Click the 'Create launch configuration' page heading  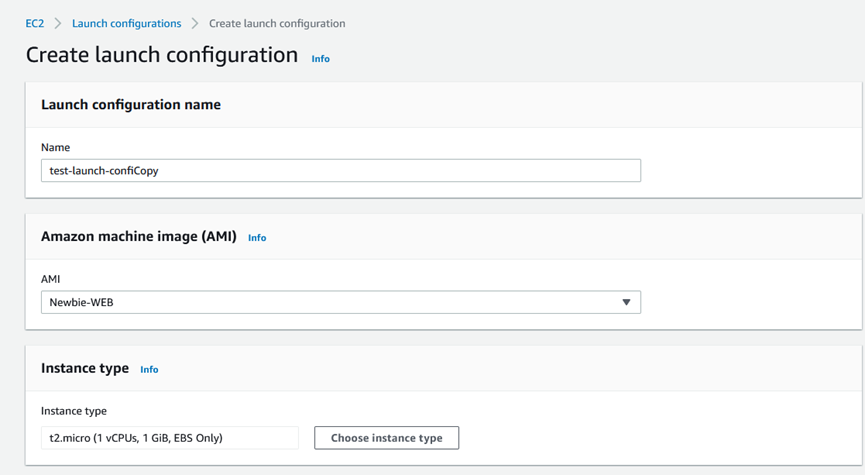162,55
